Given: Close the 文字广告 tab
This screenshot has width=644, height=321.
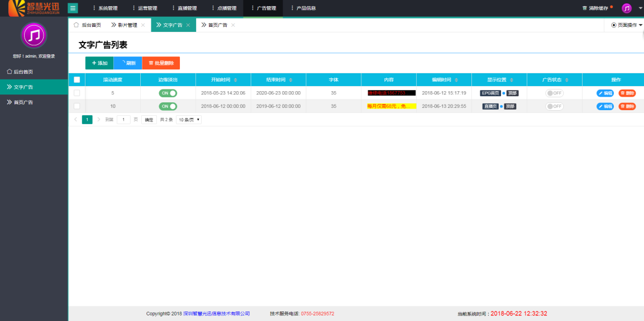Looking at the screenshot, I should [x=188, y=25].
